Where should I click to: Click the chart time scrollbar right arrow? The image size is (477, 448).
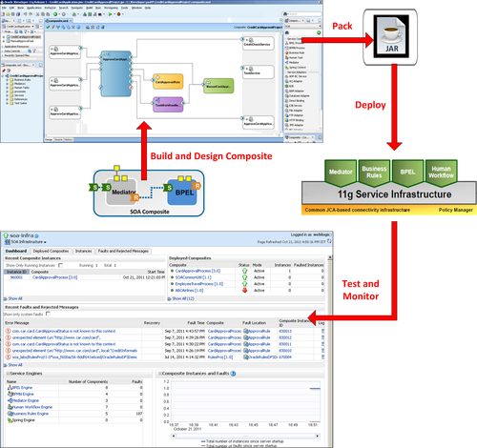coord(318,436)
